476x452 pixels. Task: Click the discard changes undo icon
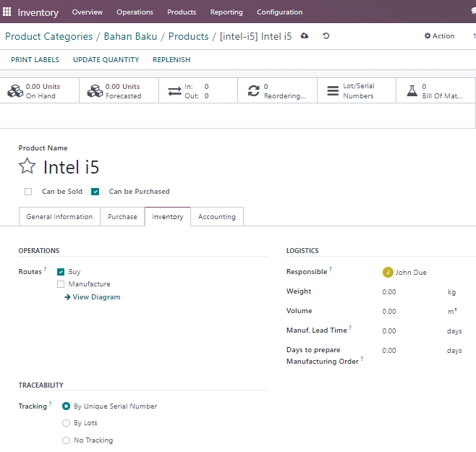tap(326, 36)
